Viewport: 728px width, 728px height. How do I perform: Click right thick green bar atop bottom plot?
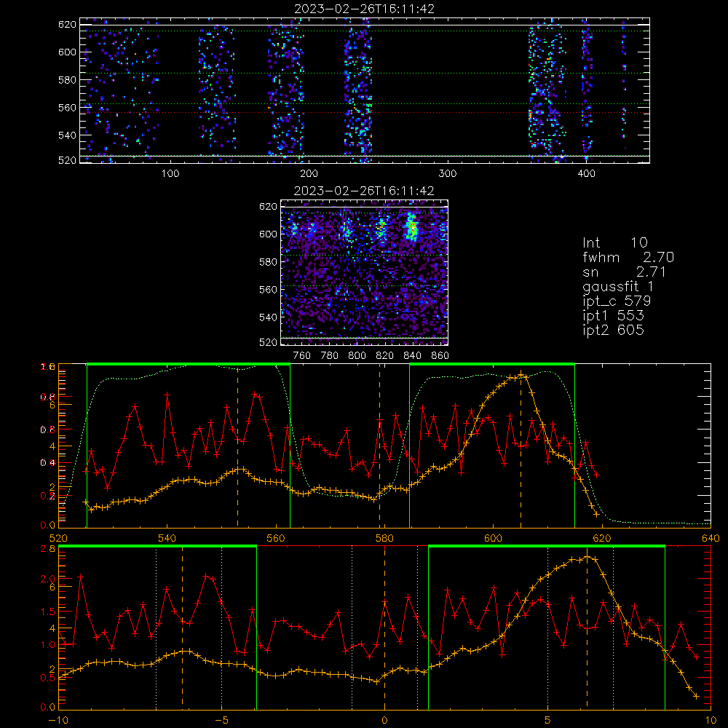coord(547,547)
